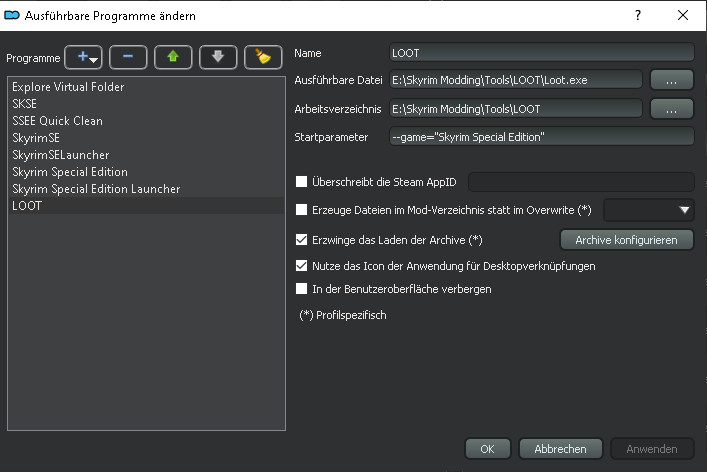Browse for the Ausführbare Datei path

[671, 80]
